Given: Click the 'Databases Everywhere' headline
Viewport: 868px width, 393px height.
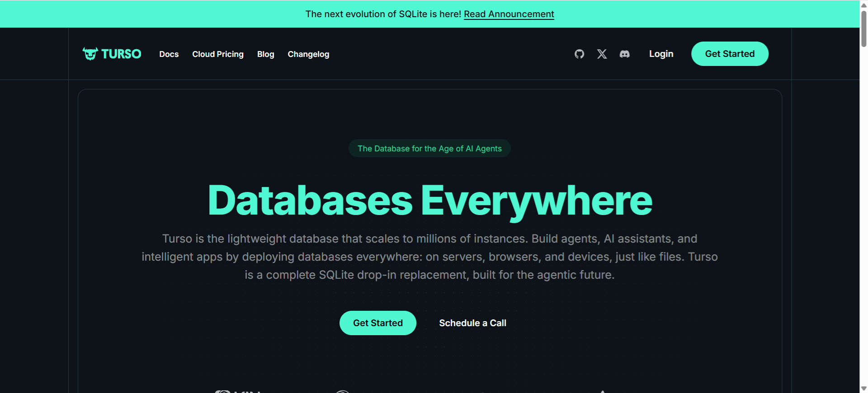Looking at the screenshot, I should click(429, 201).
